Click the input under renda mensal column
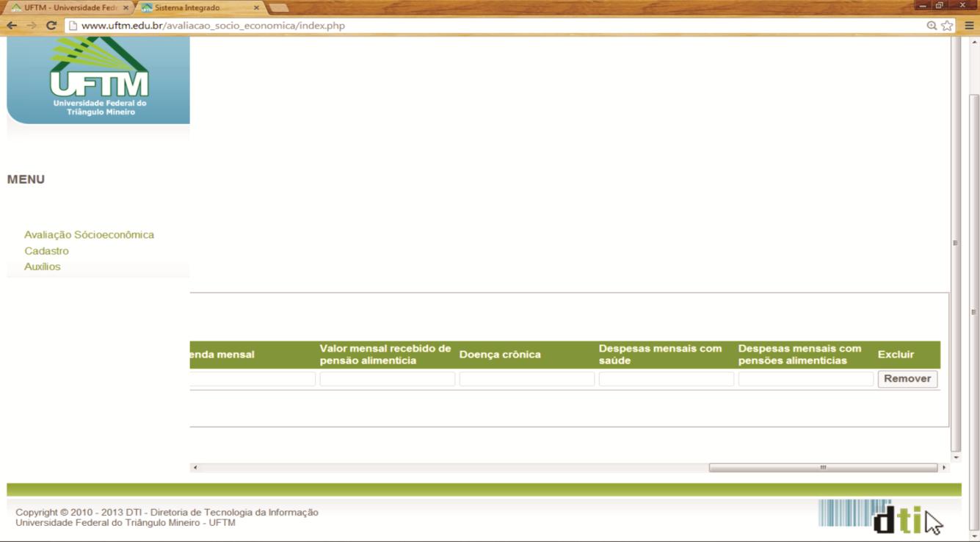 coord(253,379)
